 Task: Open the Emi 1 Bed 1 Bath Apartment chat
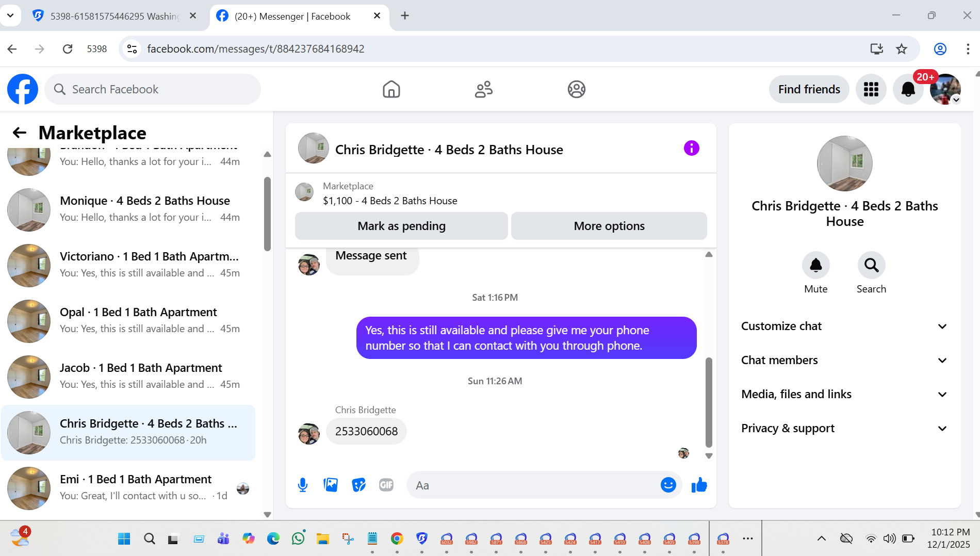tap(129, 487)
